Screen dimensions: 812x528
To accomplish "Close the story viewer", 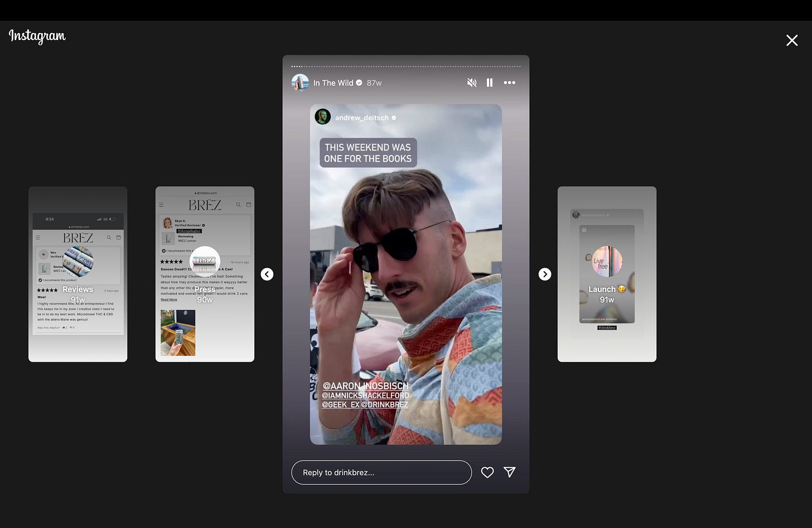I will coord(792,40).
